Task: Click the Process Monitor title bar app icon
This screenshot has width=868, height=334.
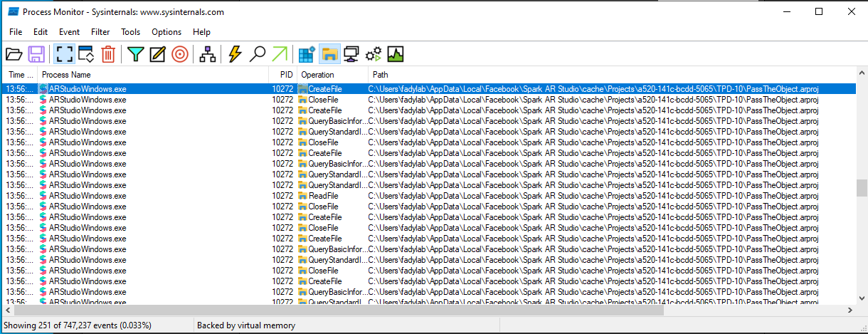Action: tap(14, 12)
